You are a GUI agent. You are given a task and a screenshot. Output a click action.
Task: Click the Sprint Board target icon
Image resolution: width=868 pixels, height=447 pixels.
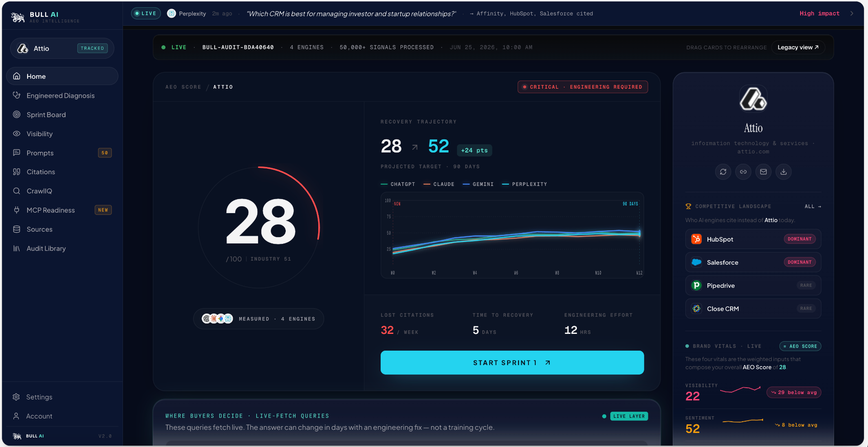pos(17,114)
